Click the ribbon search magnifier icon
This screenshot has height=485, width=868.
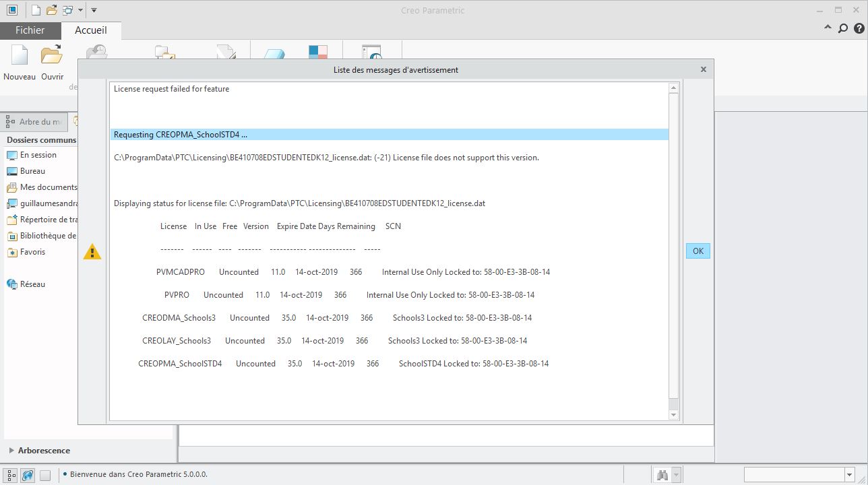842,28
